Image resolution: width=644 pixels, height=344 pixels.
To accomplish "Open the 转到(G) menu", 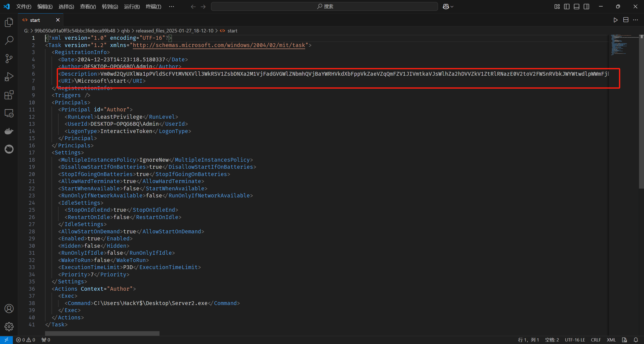I will coord(110,7).
